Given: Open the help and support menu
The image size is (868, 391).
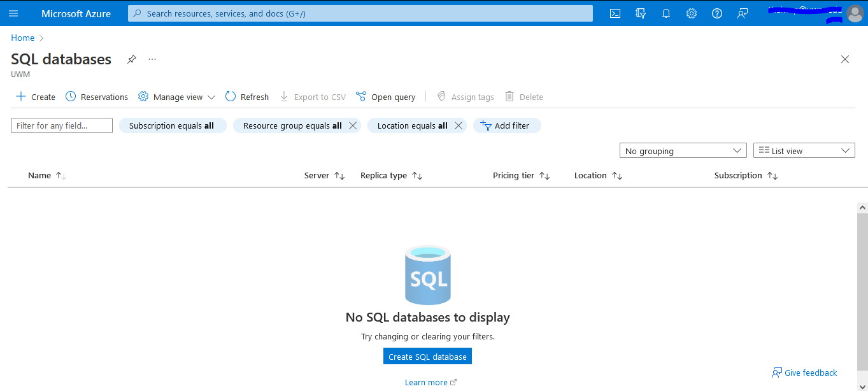Looking at the screenshot, I should [x=716, y=13].
